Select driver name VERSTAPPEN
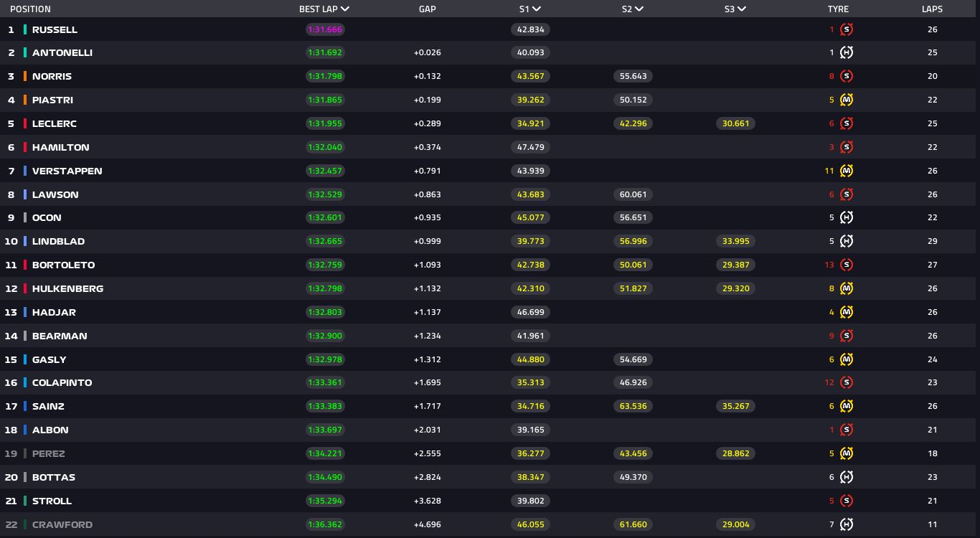 (67, 171)
